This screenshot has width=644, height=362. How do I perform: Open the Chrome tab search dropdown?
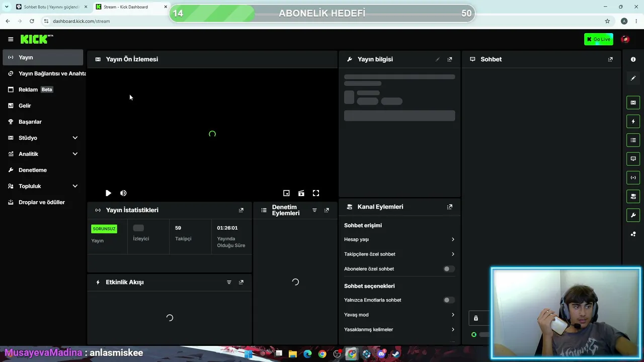[7, 7]
